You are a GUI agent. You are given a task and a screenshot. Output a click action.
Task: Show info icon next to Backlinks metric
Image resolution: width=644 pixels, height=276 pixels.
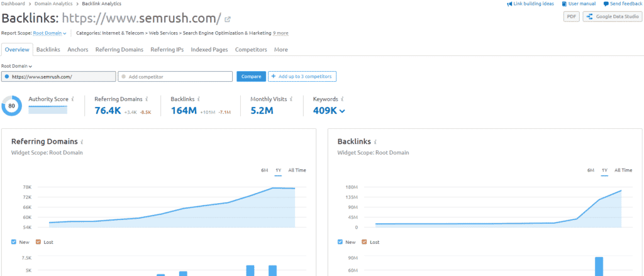(198, 99)
